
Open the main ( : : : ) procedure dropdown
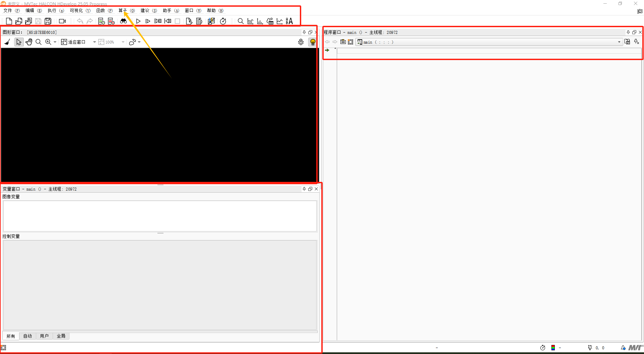click(x=619, y=42)
